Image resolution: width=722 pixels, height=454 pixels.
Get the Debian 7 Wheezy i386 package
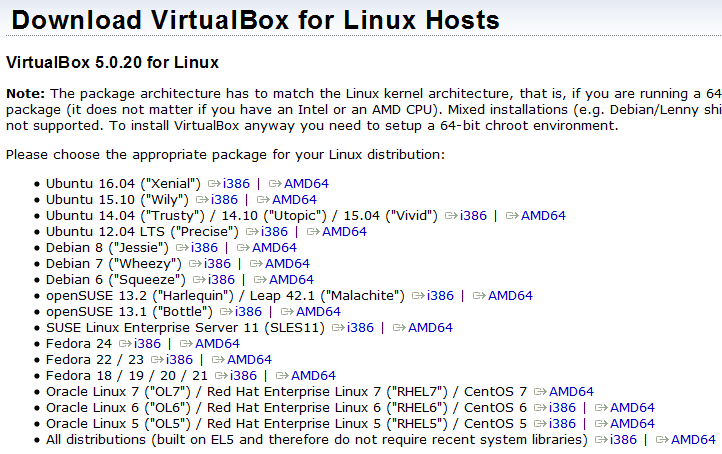217,264
